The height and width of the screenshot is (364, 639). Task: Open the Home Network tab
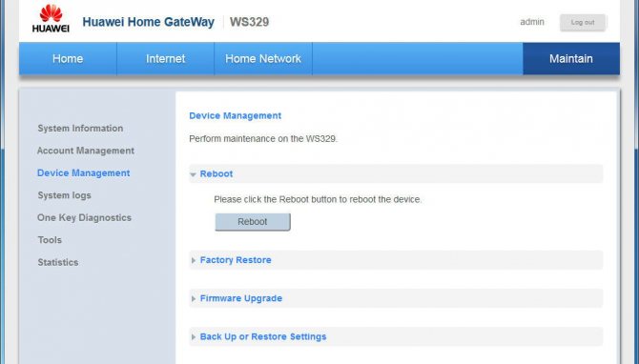click(263, 59)
